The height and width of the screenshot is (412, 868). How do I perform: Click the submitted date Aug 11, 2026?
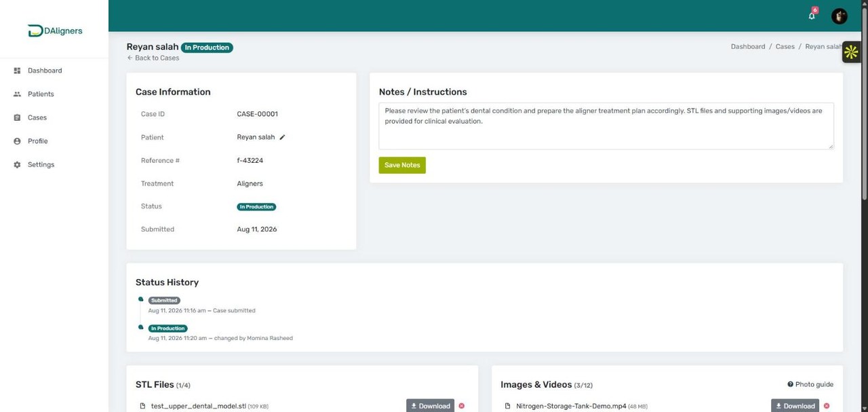click(256, 229)
